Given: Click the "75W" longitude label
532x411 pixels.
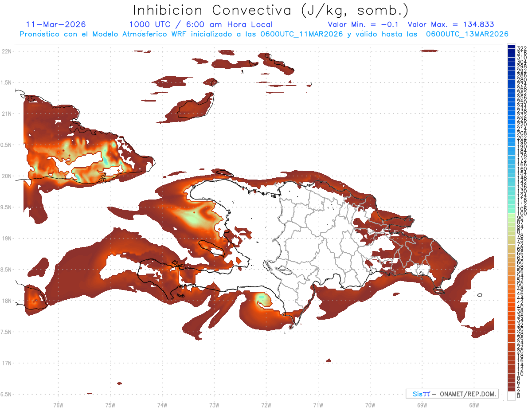Looking at the screenshot, I should 110,405.
